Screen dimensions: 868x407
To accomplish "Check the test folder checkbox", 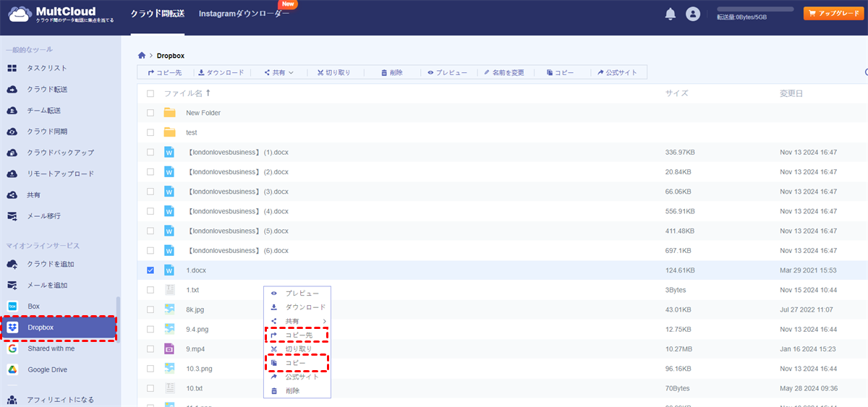I will [x=150, y=132].
